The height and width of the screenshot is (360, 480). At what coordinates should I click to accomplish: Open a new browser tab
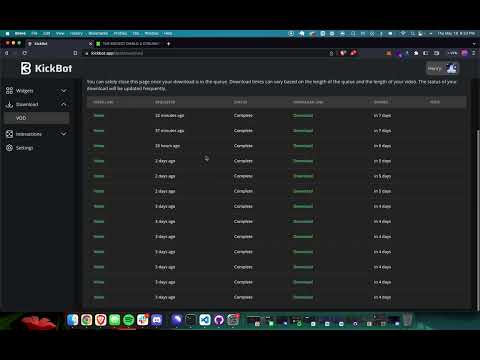[168, 44]
